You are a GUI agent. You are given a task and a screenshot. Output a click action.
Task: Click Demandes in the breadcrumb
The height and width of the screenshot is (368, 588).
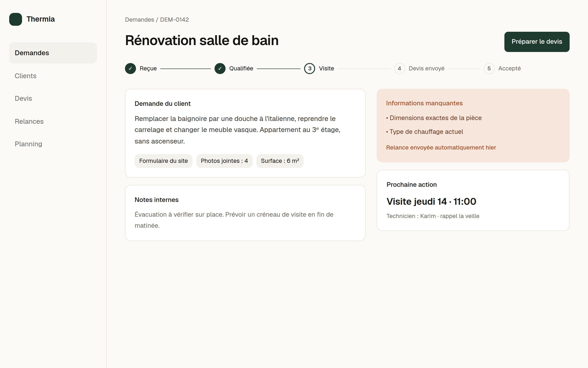click(x=139, y=20)
